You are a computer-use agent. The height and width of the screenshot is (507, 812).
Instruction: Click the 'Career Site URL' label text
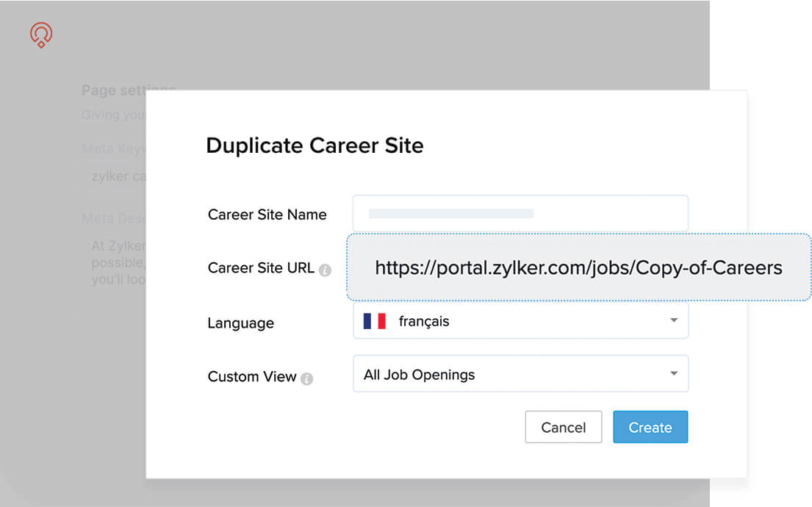click(x=261, y=268)
